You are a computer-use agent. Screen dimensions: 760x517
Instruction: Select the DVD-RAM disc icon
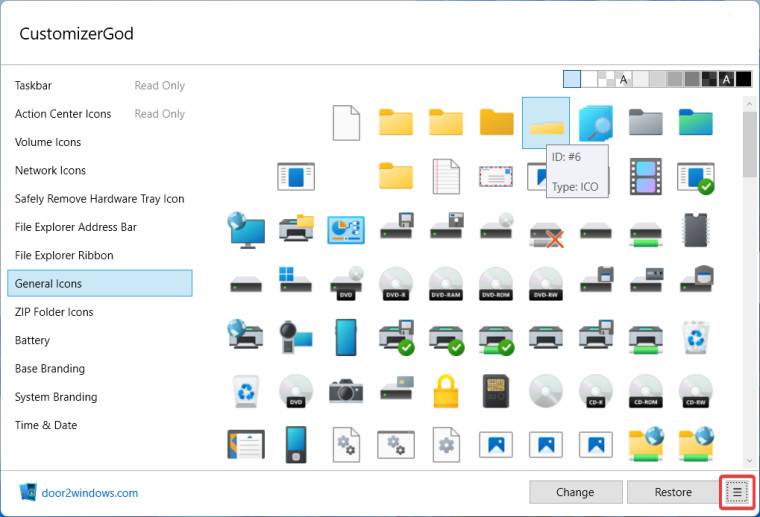pos(446,283)
